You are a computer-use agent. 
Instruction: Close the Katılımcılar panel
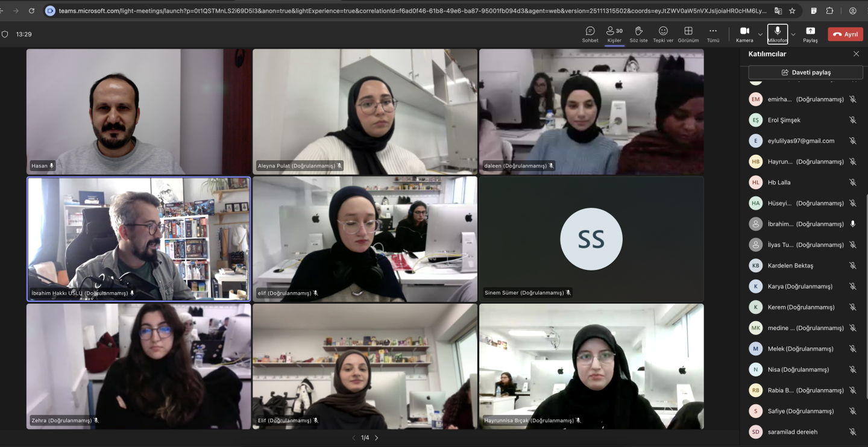click(x=856, y=54)
